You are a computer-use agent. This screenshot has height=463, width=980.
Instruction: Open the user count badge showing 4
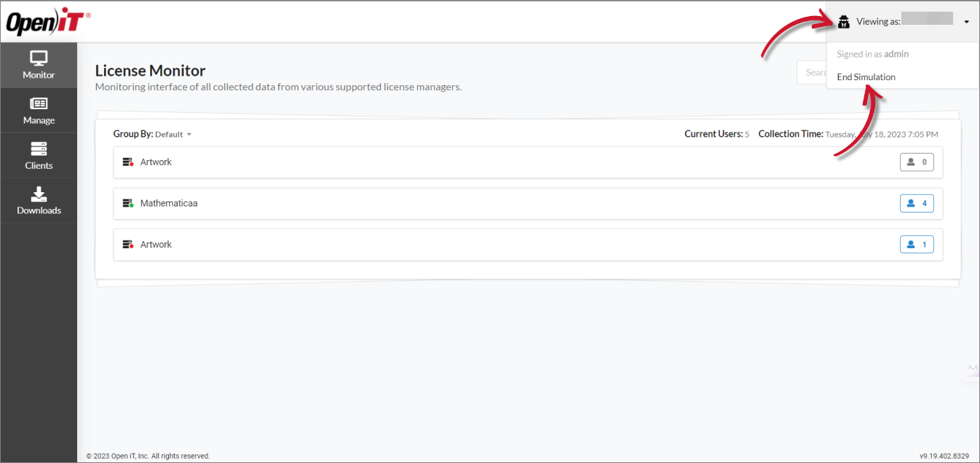[917, 203]
